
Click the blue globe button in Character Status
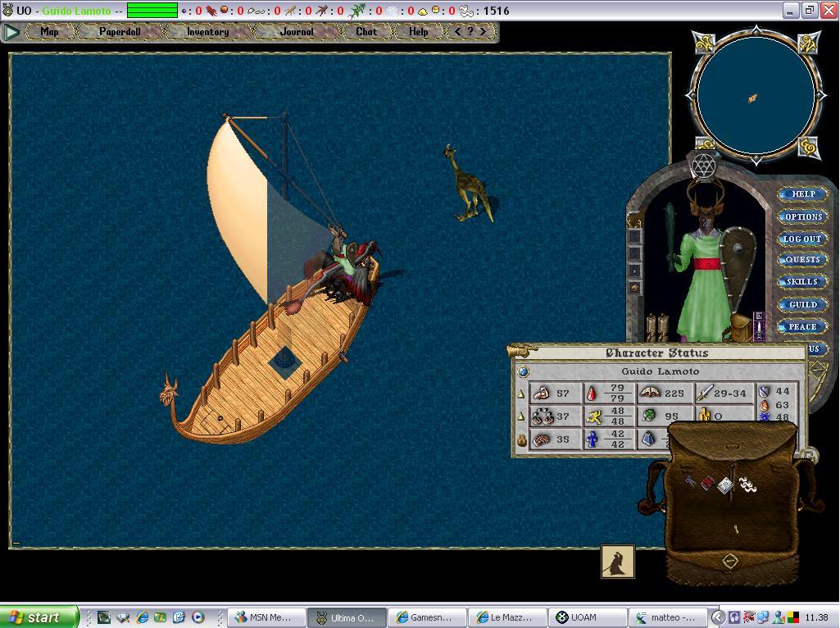tap(524, 371)
